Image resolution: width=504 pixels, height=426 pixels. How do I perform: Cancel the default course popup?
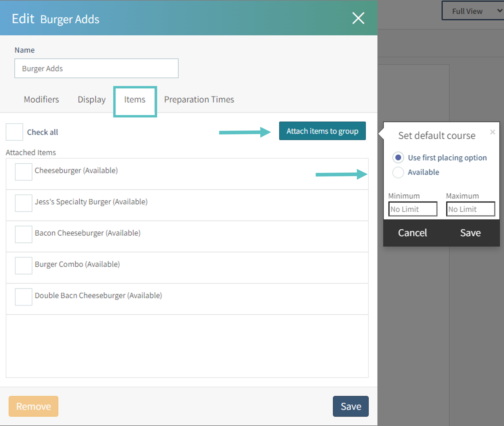412,233
